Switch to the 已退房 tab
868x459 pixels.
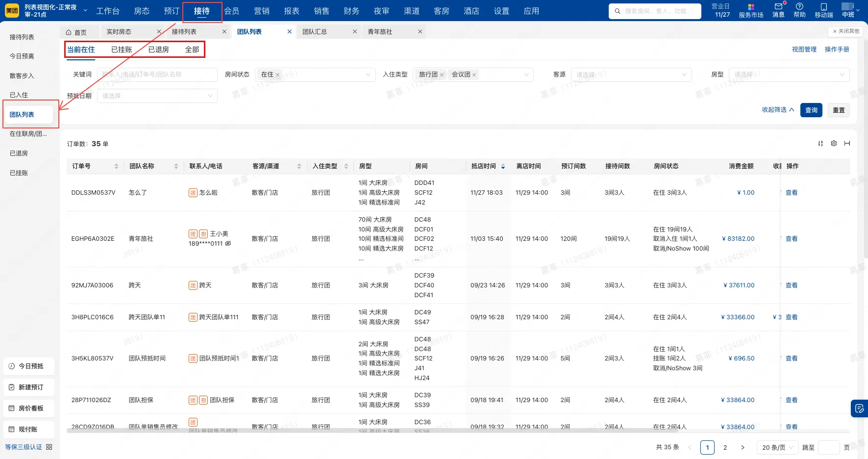[158, 49]
